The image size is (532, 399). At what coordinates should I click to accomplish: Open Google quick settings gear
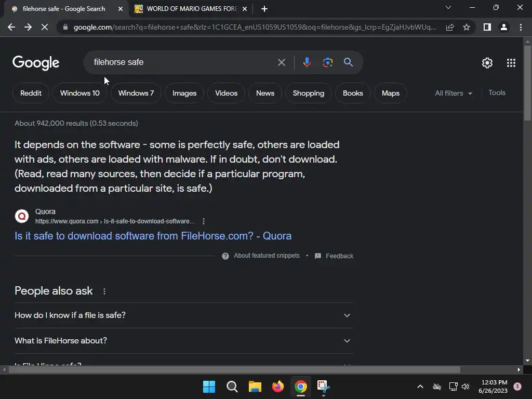(x=487, y=63)
